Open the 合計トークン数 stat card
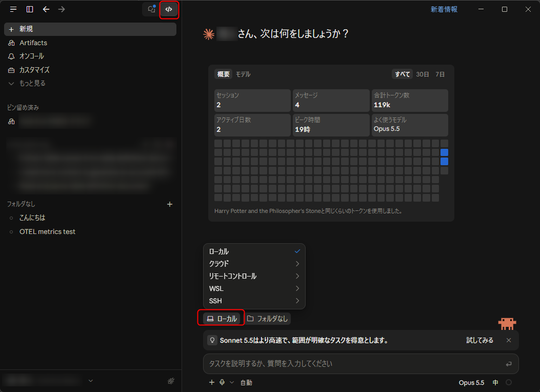Screen dimensions: 540x392 tap(410, 101)
